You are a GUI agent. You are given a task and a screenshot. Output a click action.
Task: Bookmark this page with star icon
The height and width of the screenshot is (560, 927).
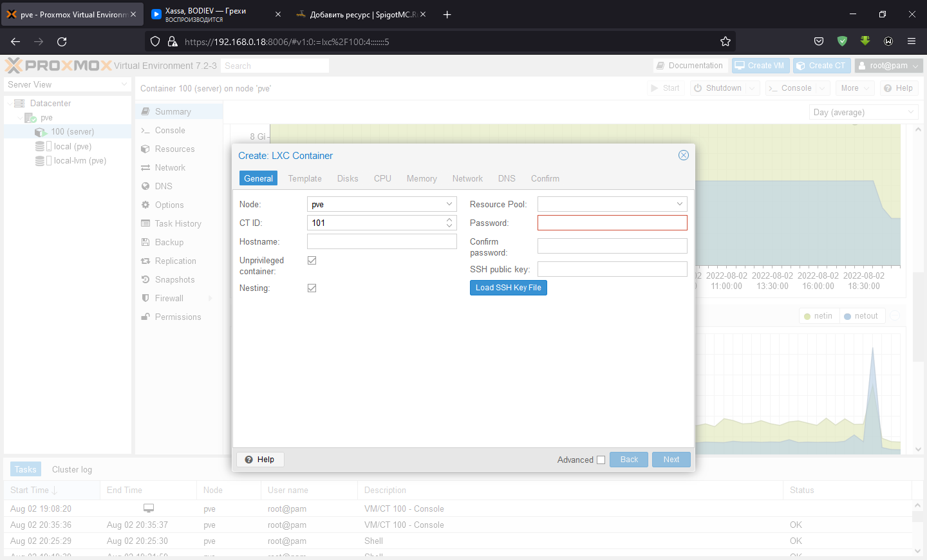[x=726, y=42]
